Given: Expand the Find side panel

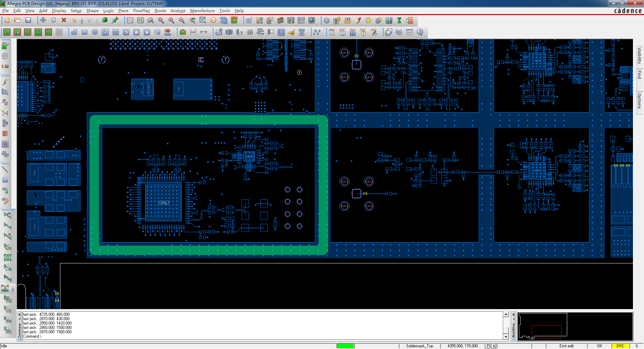Looking at the screenshot, I should pos(639,74).
